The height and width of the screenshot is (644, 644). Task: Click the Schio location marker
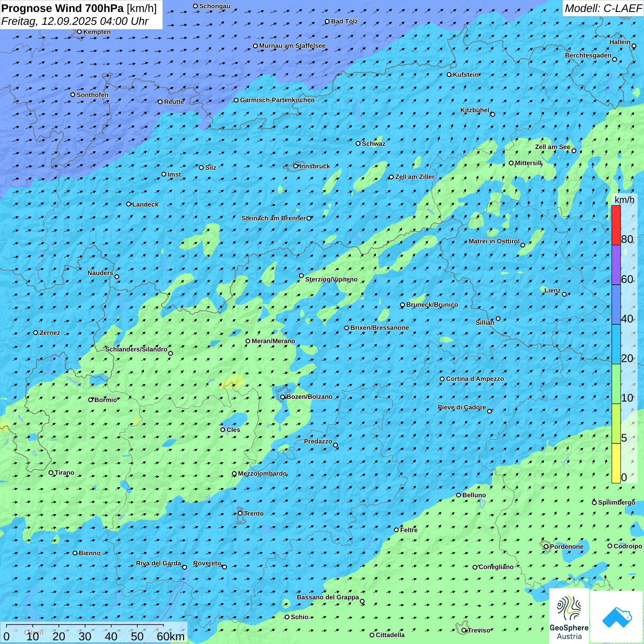pos(287,617)
